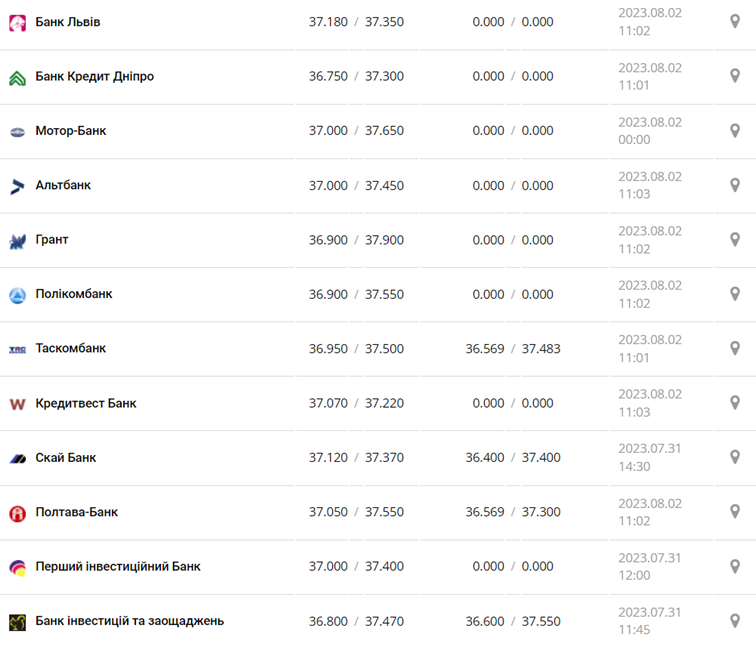Open pin for Банк інвестицій та заощаджень
Viewport: 756px width, 648px height.
click(734, 621)
